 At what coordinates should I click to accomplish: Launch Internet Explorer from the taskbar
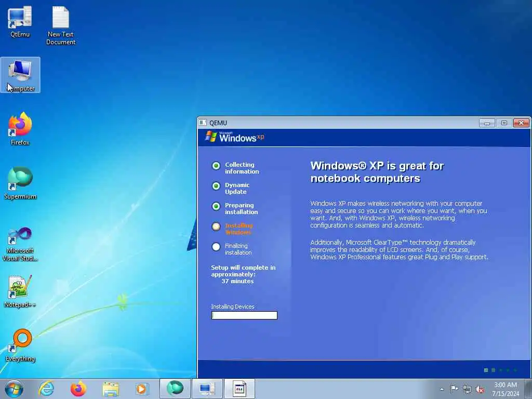coord(46,389)
